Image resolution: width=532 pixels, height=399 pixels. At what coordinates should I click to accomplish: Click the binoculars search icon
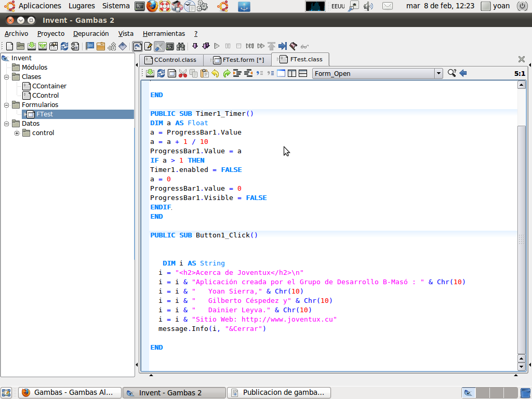(x=181, y=46)
